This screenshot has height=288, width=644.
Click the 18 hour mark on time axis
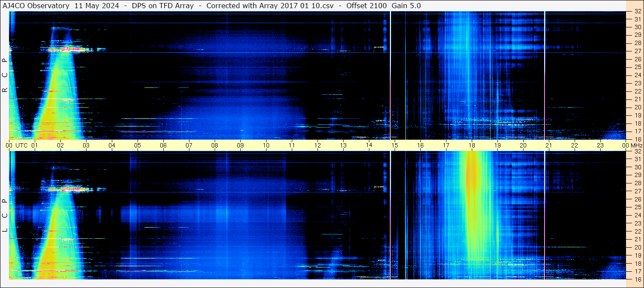[x=472, y=145]
